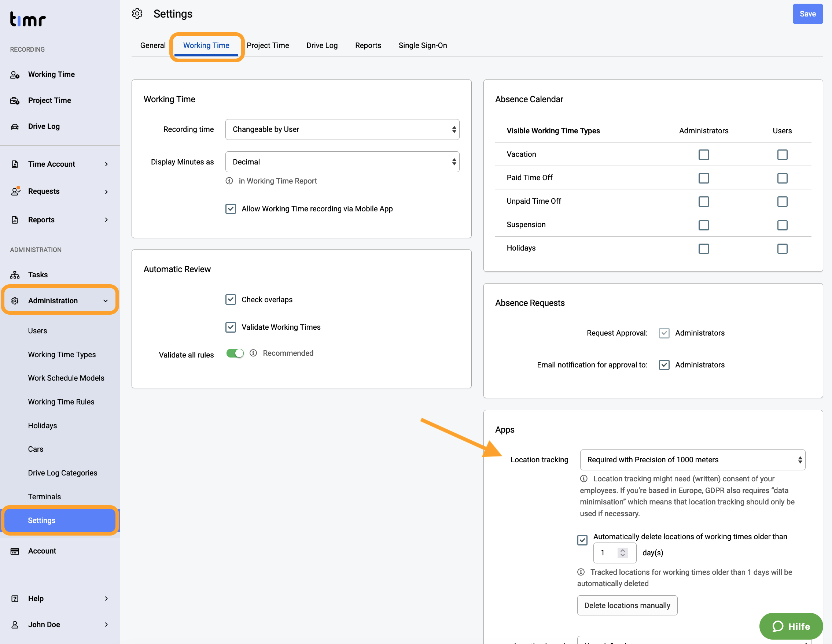
Task: Click the days stepper arrows
Action: [622, 552]
